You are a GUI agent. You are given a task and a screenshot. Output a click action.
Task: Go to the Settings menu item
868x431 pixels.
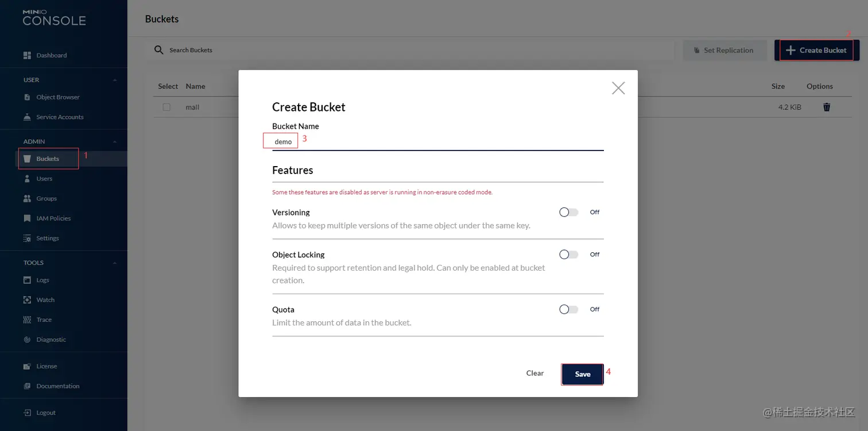pos(47,238)
